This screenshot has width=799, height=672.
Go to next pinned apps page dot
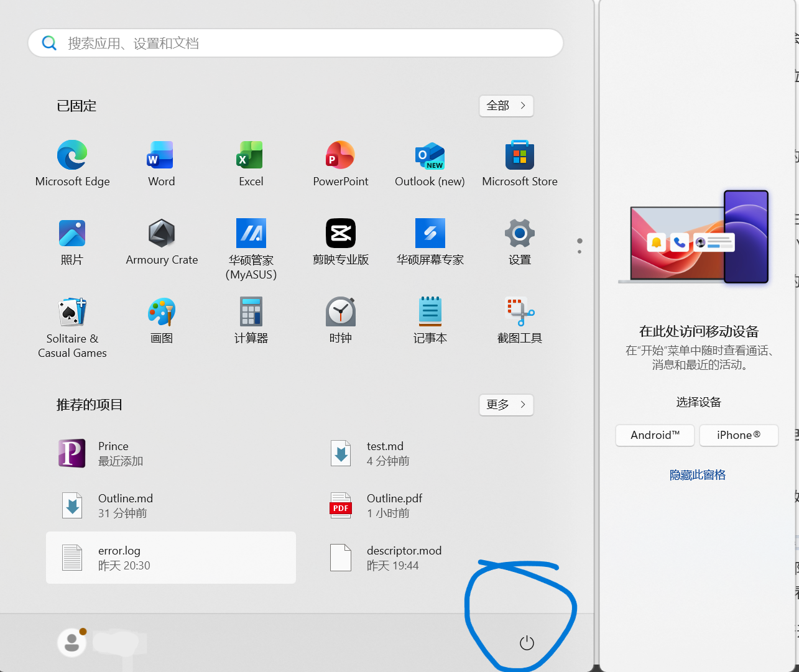(x=580, y=252)
